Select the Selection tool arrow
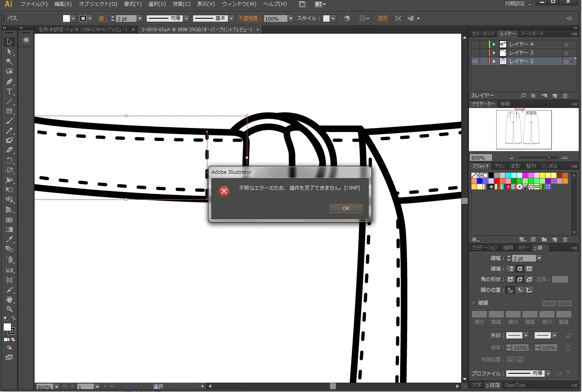Screen dimensions: 582x392 pos(9,42)
